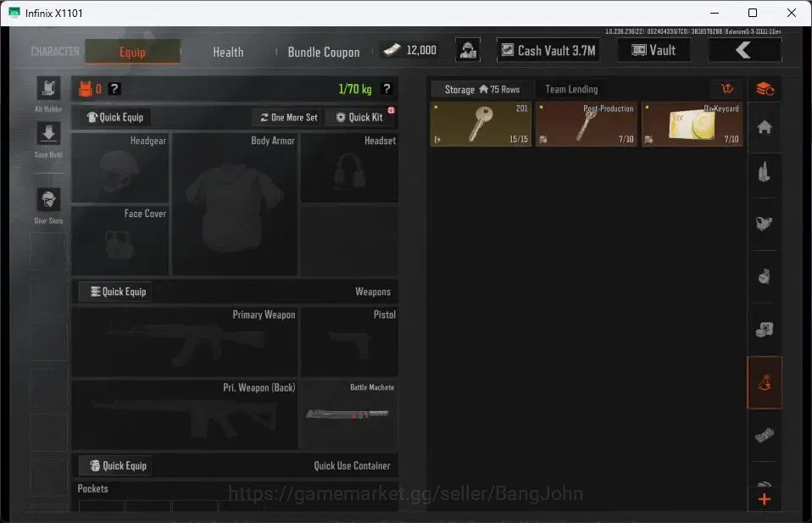The width and height of the screenshot is (812, 523).
Task: Select the 201 key item in storage
Action: (x=481, y=124)
